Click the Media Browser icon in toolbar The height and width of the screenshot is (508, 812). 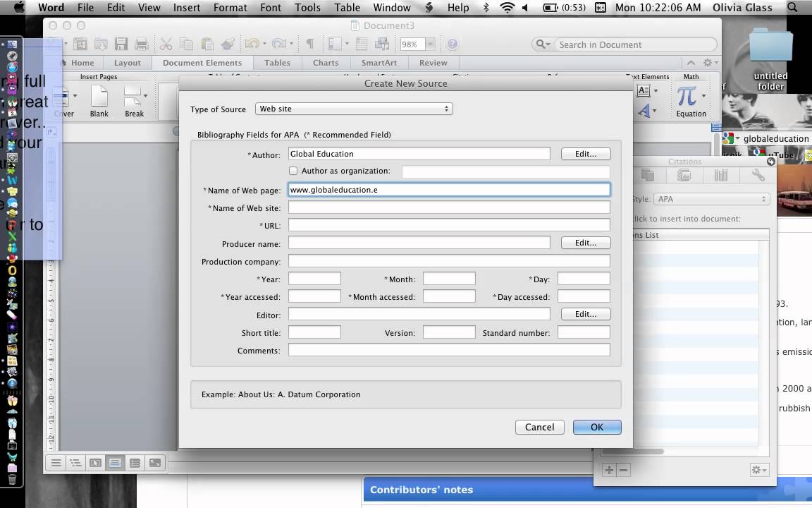(382, 44)
